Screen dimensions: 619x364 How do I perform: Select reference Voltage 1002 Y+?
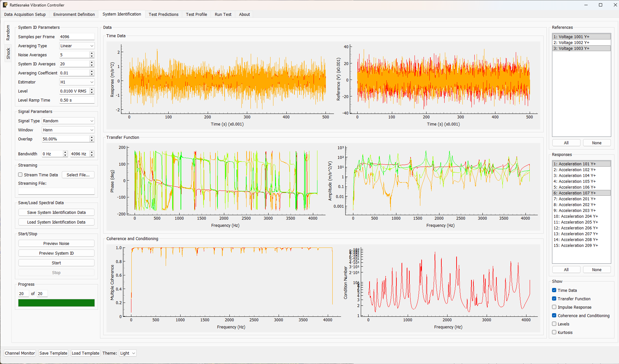581,43
